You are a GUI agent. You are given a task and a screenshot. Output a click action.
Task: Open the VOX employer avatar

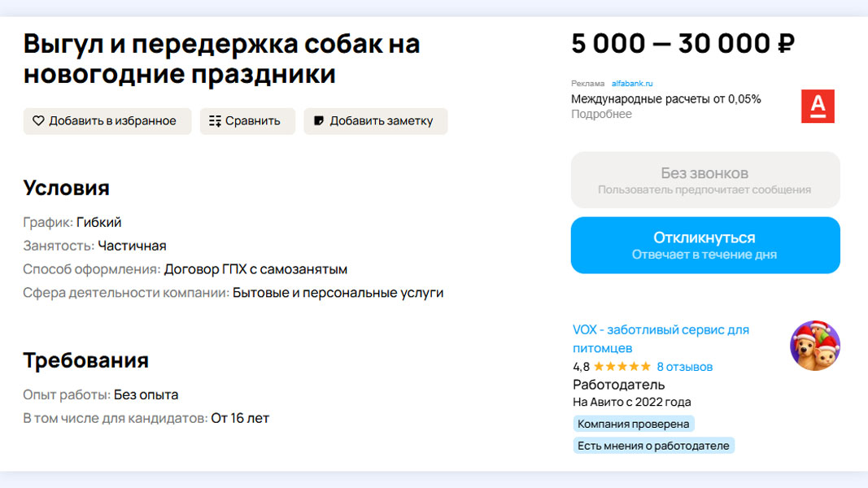(x=814, y=346)
